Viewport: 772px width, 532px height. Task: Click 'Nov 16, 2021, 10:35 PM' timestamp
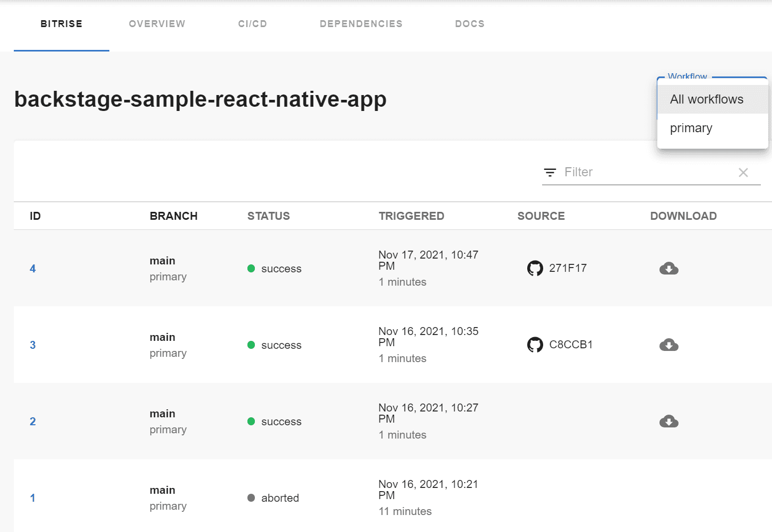tap(428, 337)
